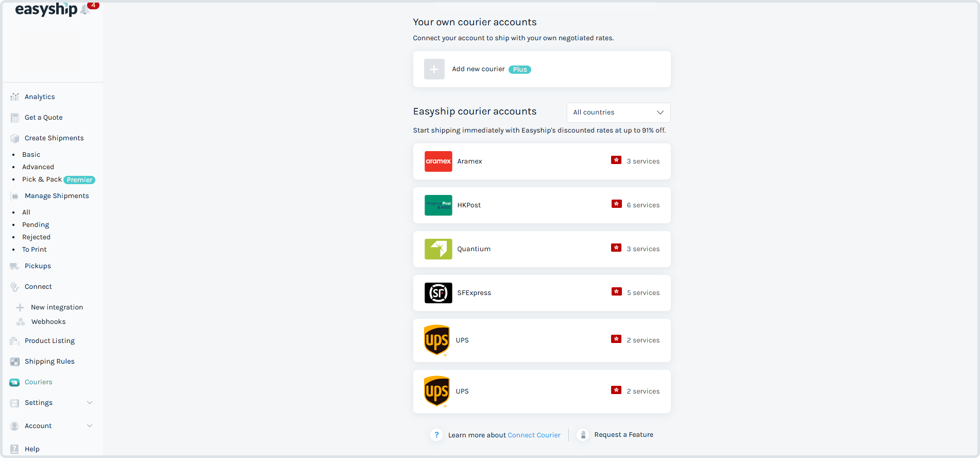Click the Pickups truck icon

14,266
